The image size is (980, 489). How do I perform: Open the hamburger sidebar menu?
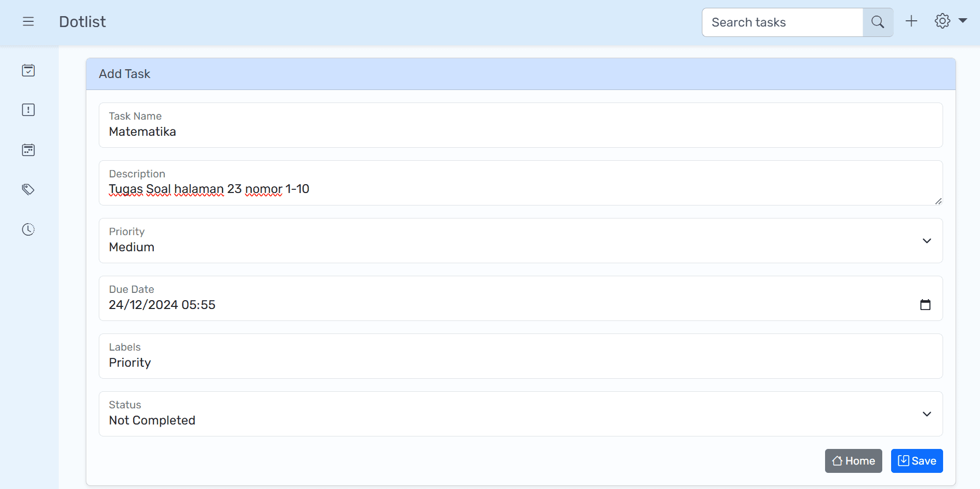28,22
